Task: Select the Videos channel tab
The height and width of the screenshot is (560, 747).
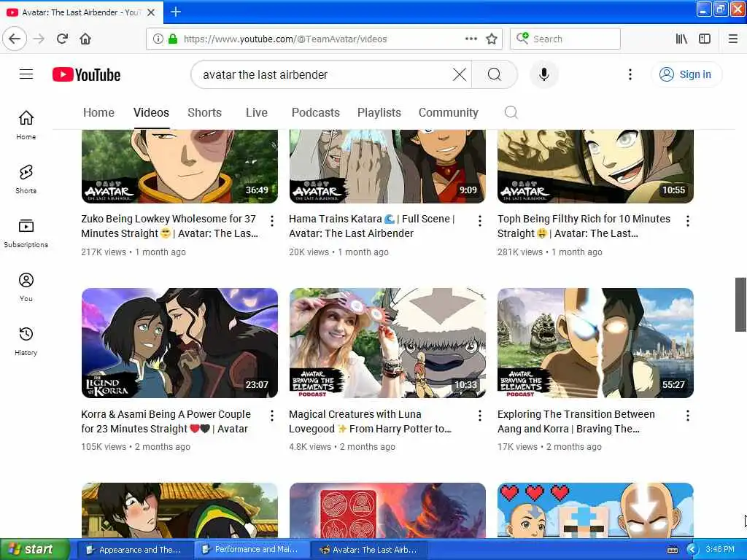Action: pos(151,112)
